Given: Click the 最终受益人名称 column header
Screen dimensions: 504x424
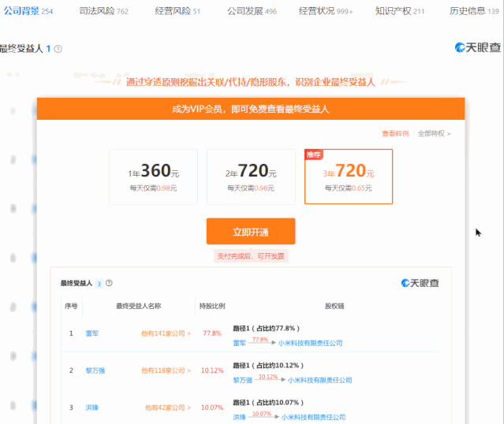Looking at the screenshot, I should 139,306.
